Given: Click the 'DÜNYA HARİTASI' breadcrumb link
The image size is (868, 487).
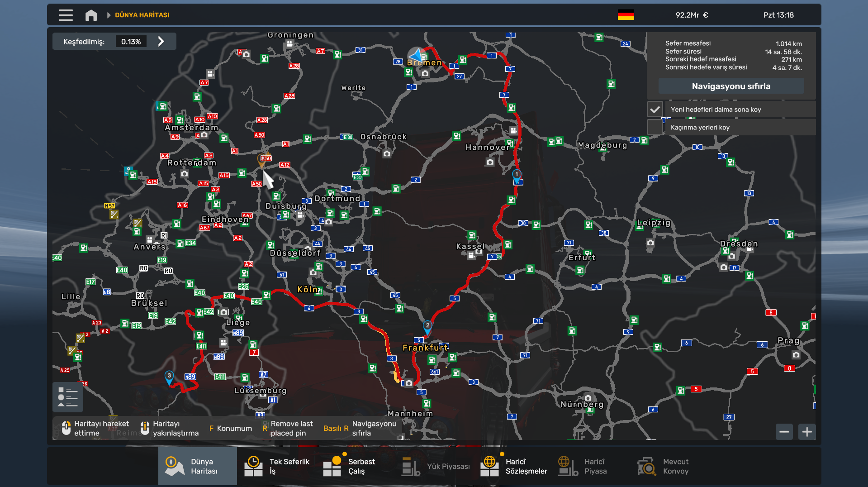Looking at the screenshot, I should pos(142,15).
